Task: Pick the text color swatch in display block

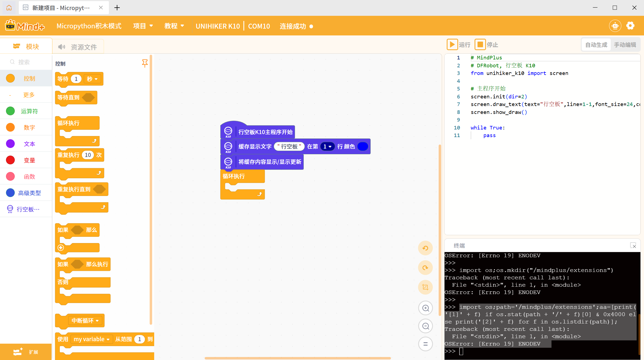Action: pyautogui.click(x=363, y=146)
